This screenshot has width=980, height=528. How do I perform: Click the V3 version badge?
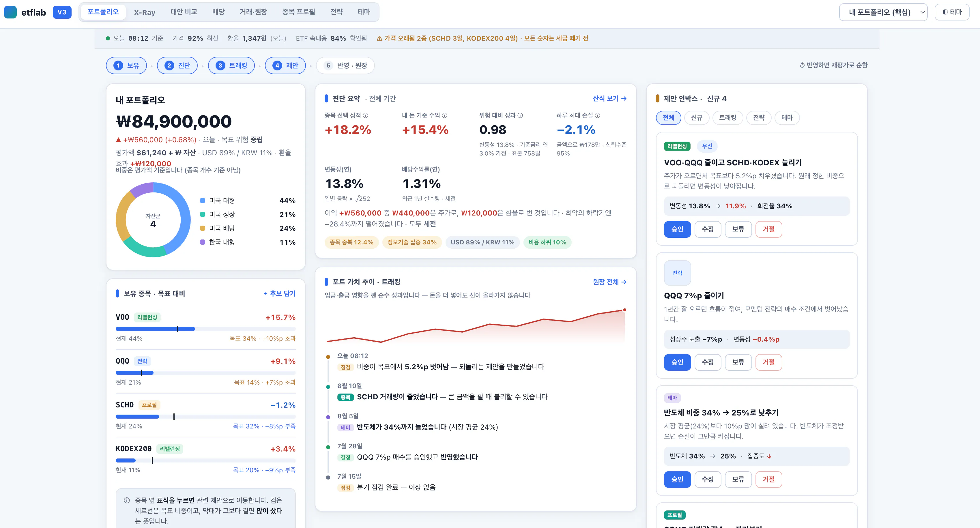[x=62, y=12]
